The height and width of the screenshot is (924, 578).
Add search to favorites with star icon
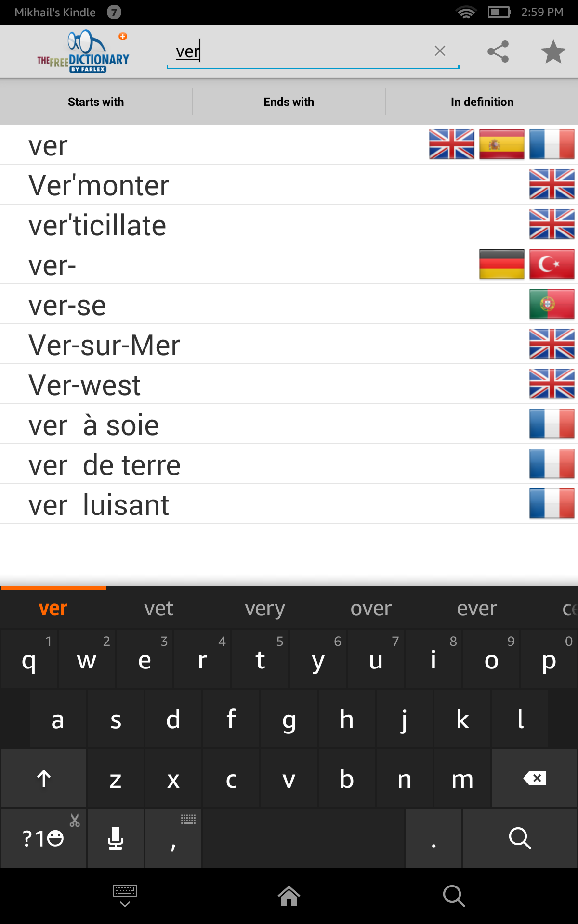click(x=553, y=51)
